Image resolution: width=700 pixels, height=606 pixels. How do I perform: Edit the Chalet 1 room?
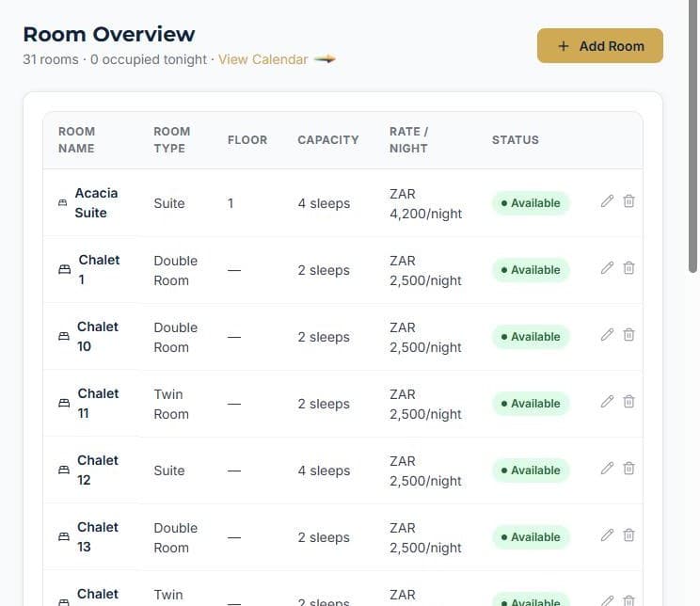tap(607, 268)
